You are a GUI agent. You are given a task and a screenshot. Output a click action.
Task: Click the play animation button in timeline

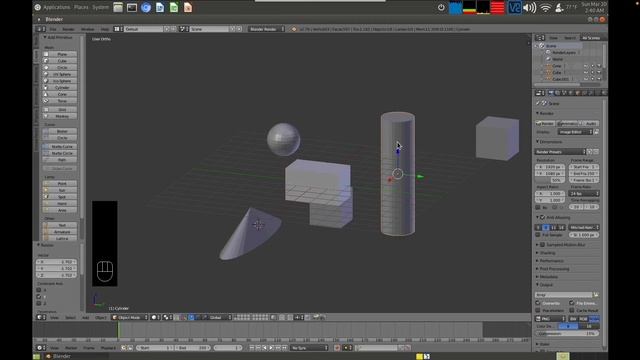click(x=271, y=348)
